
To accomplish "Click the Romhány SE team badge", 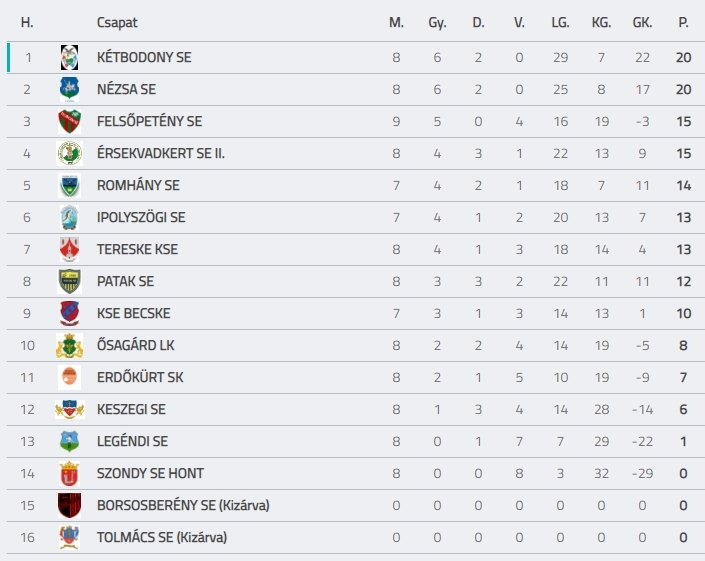I will click(x=70, y=185).
